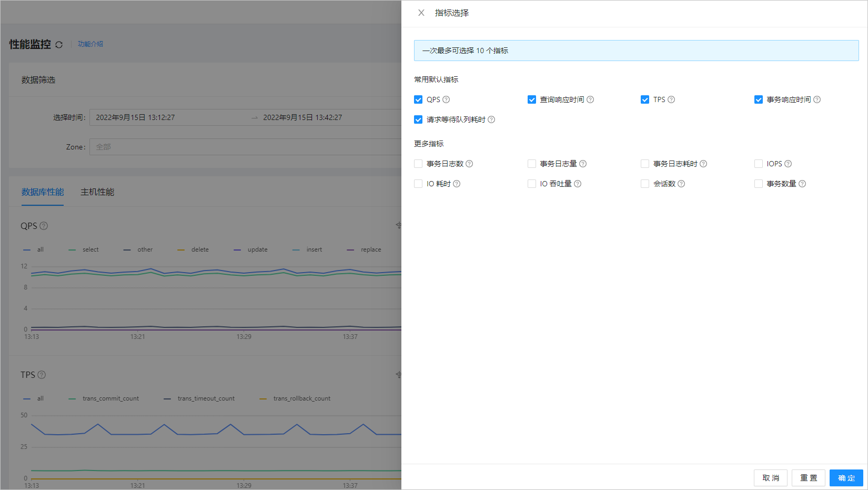Select the 数据库性能 tab
868x490 pixels.
point(42,192)
